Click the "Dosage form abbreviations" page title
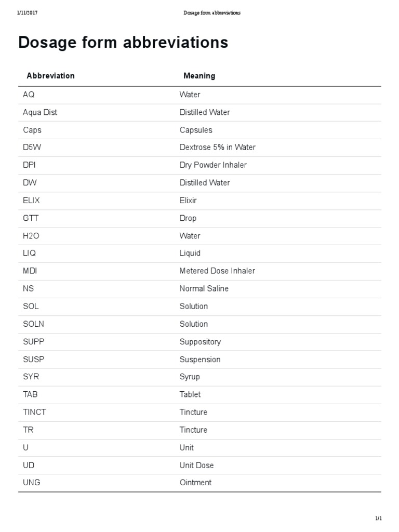 [123, 43]
